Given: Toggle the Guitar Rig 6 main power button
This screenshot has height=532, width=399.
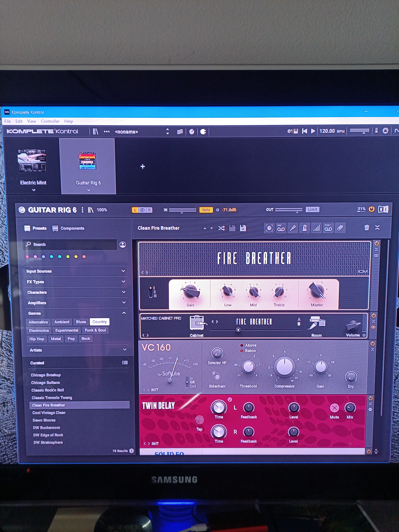Looking at the screenshot, I should (372, 209).
